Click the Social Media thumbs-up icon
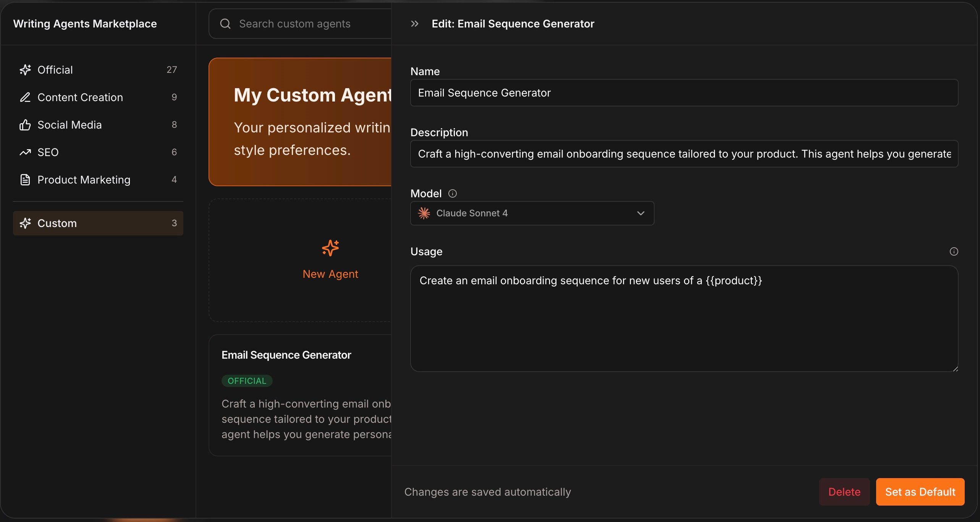The width and height of the screenshot is (980, 522). click(25, 125)
